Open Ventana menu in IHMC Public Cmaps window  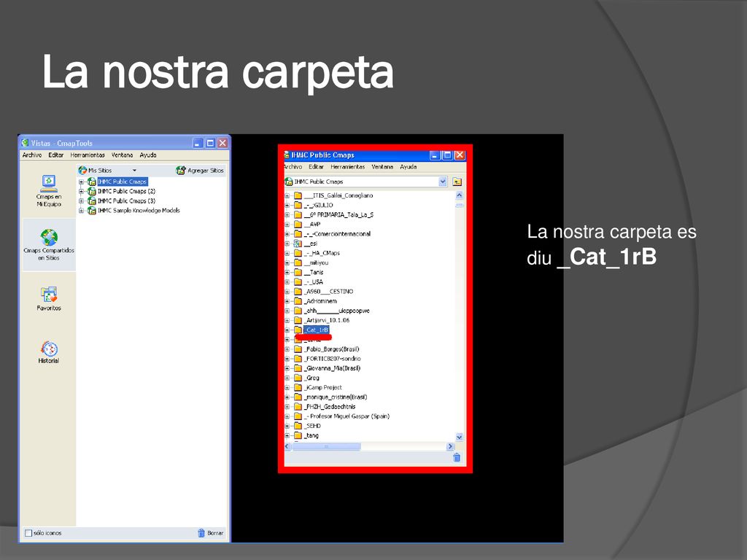pyautogui.click(x=382, y=167)
